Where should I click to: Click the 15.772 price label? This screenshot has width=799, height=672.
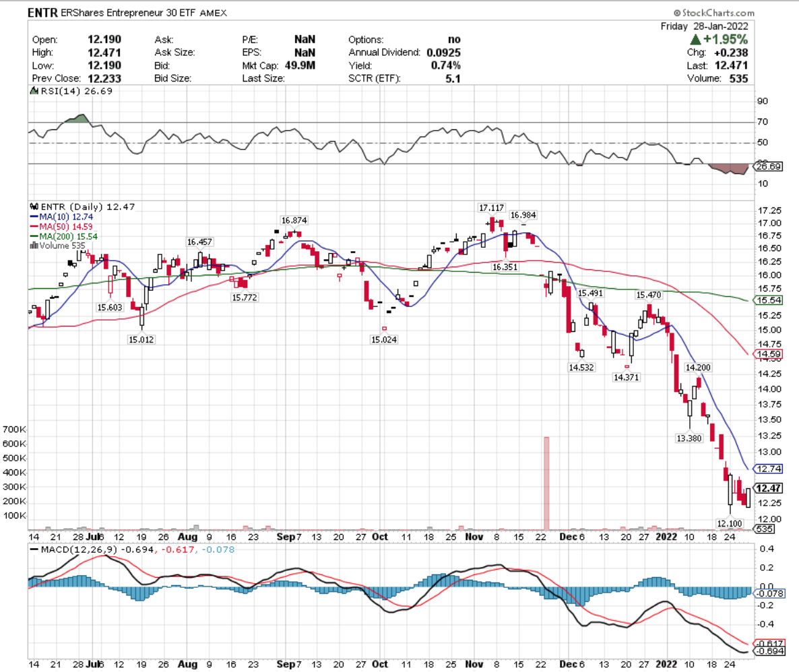(245, 297)
